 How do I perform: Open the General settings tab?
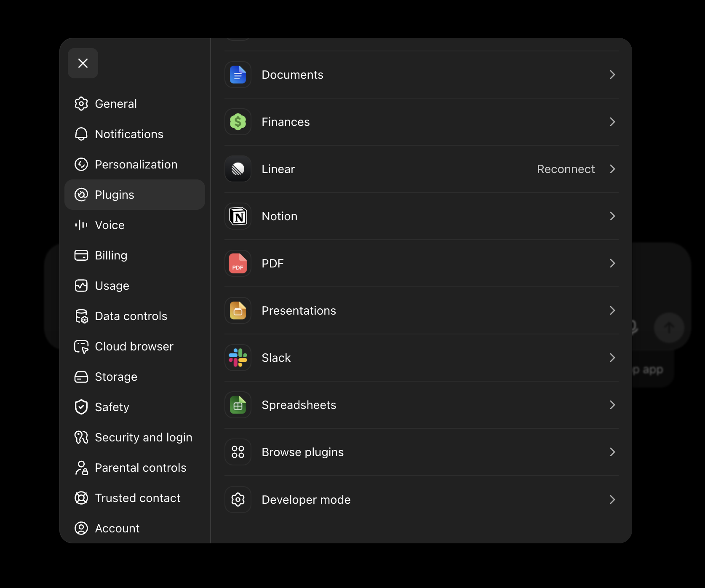coord(135,104)
